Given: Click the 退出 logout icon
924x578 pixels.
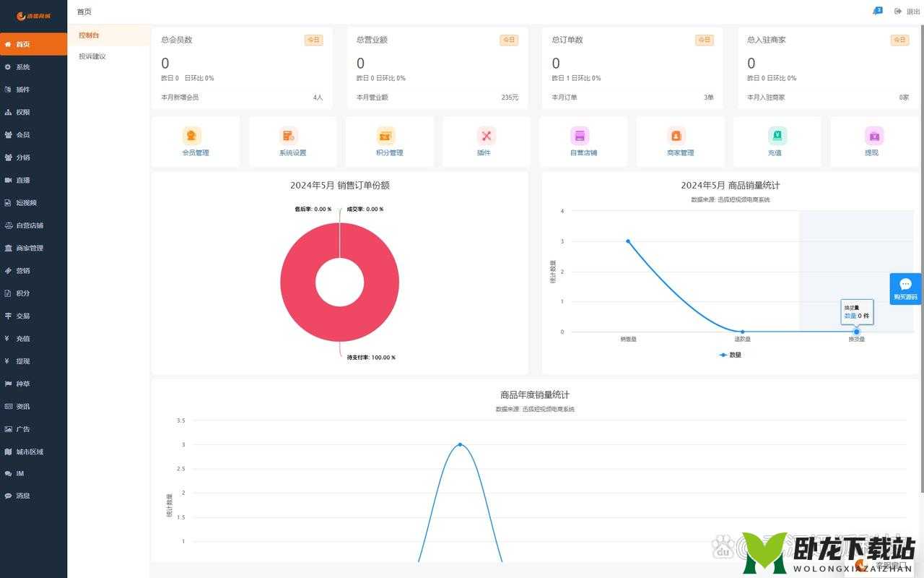Looking at the screenshot, I should coord(898,12).
